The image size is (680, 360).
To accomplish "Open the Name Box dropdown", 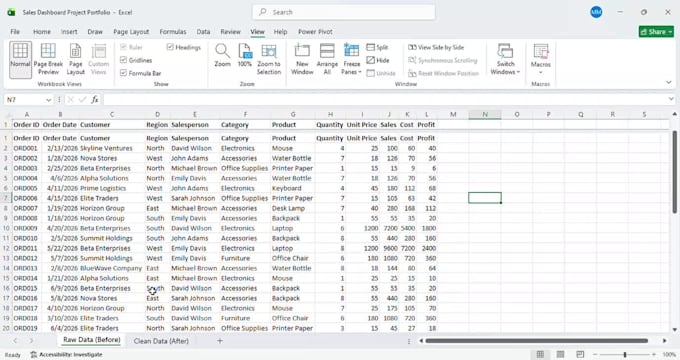I will pos(48,100).
